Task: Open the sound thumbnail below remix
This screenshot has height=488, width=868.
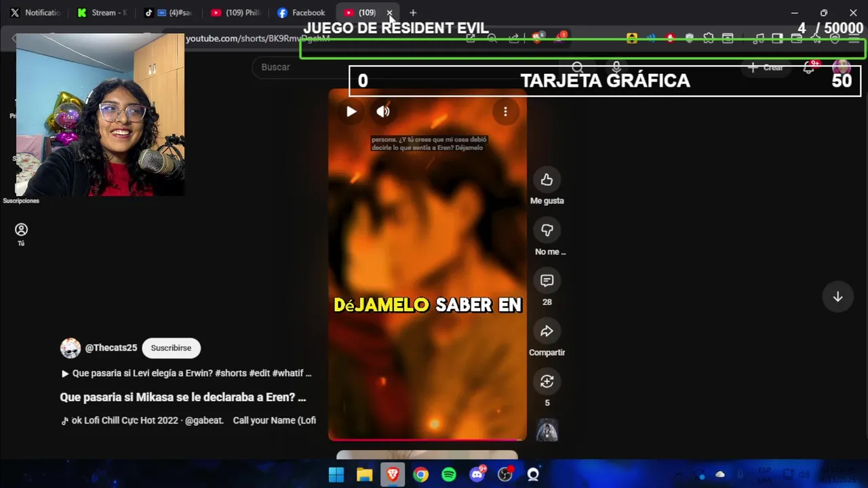Action: (547, 430)
